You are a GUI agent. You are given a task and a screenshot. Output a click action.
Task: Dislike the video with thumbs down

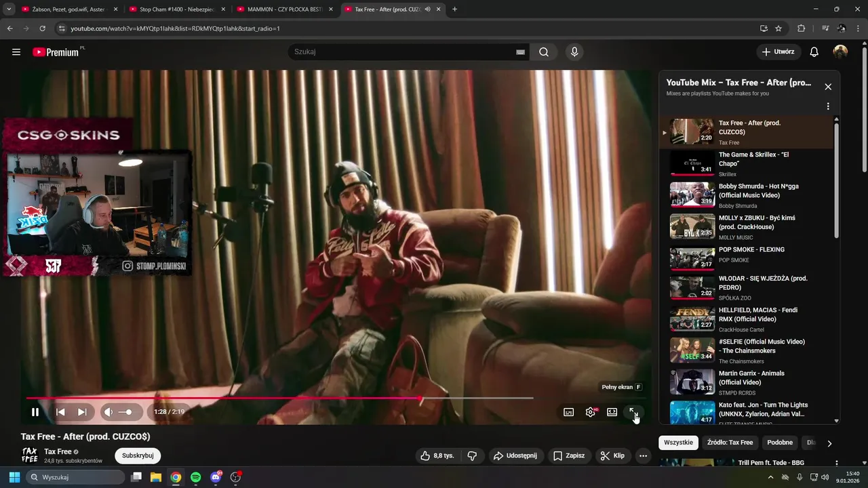(x=473, y=455)
